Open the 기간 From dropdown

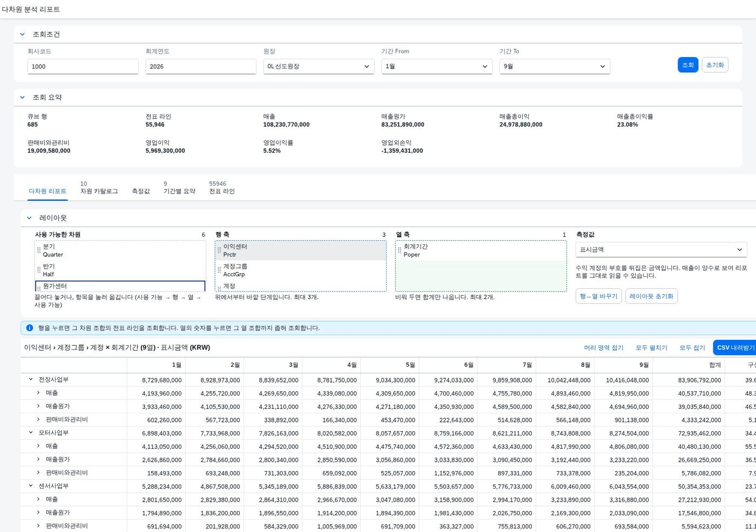(437, 66)
